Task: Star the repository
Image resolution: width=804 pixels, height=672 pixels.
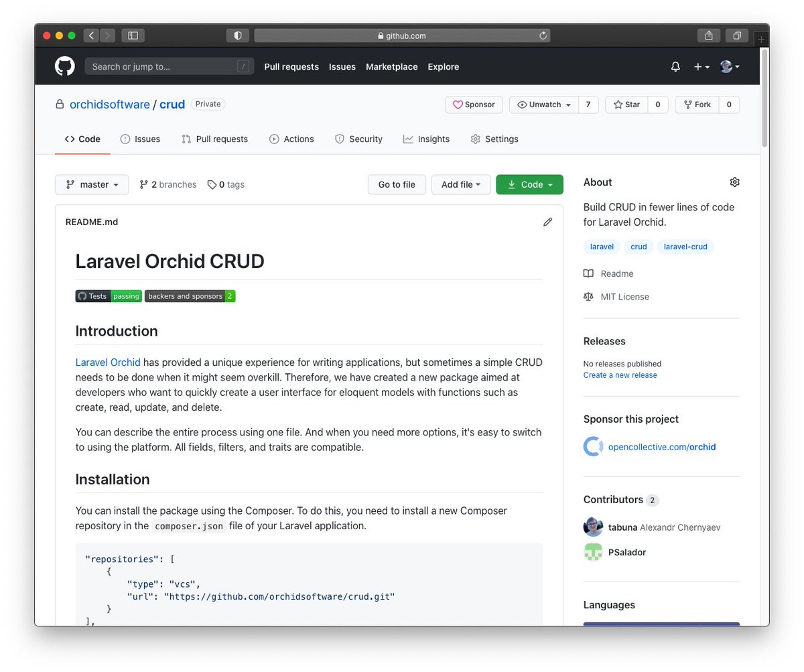Action: coord(626,105)
